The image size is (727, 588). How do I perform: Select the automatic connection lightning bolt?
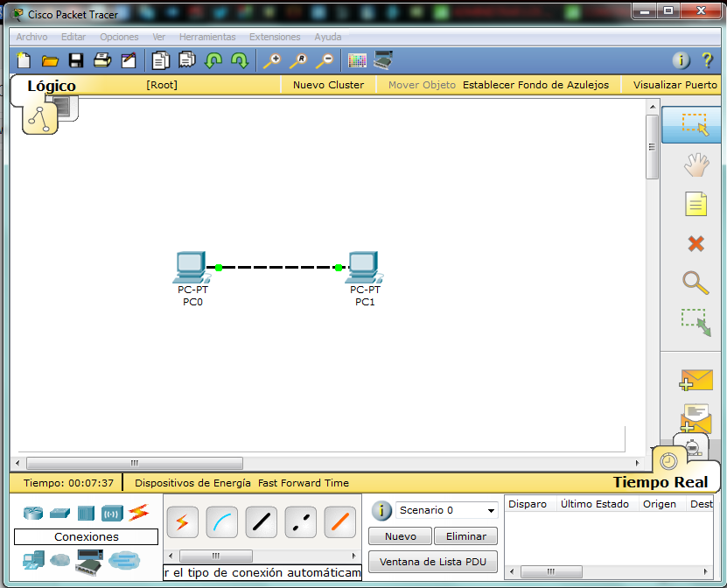coord(182,521)
